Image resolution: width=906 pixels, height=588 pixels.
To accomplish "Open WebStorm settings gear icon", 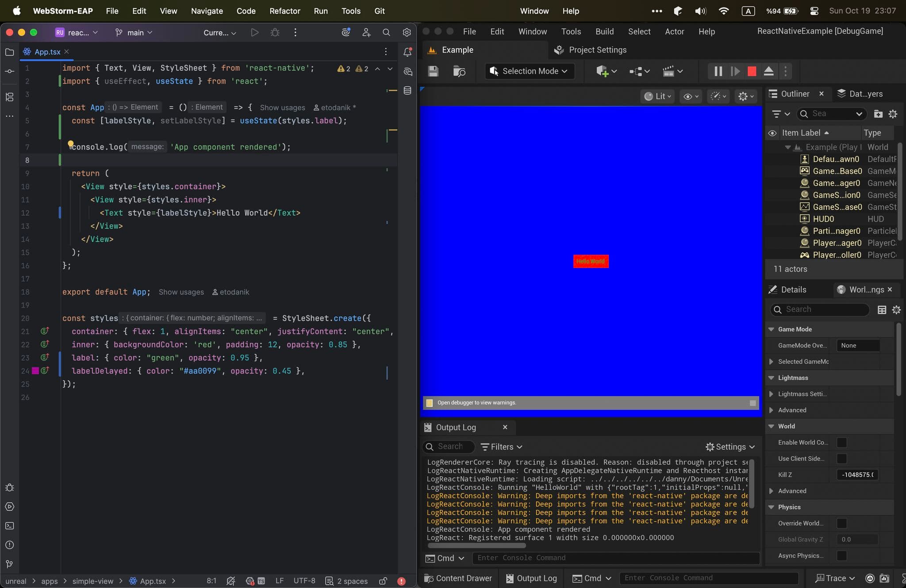I will [406, 32].
